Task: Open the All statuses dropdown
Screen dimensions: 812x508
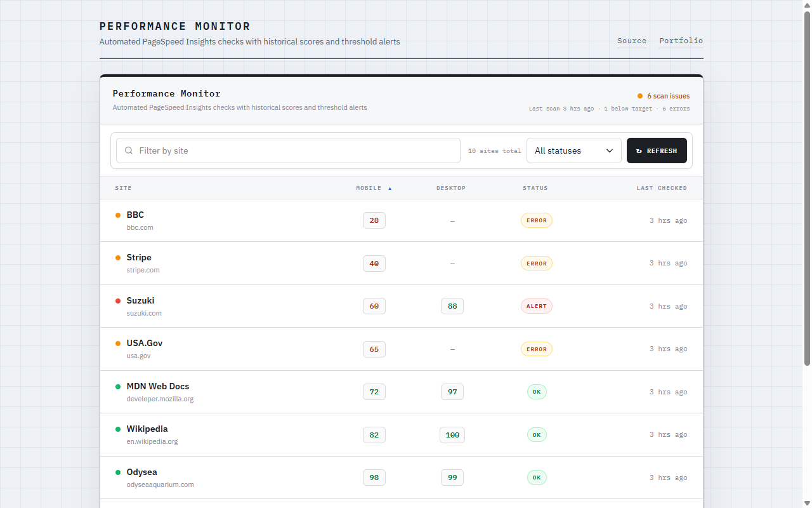Action: pos(574,150)
